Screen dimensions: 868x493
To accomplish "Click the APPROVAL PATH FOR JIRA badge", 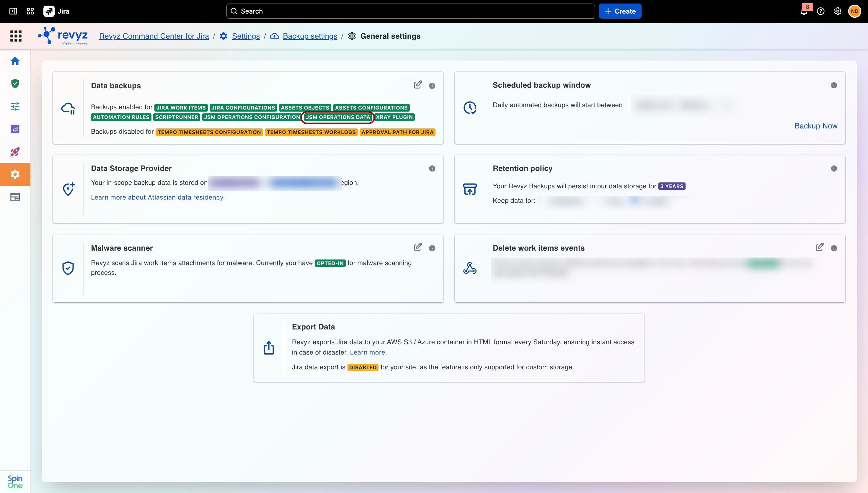I will coord(397,132).
